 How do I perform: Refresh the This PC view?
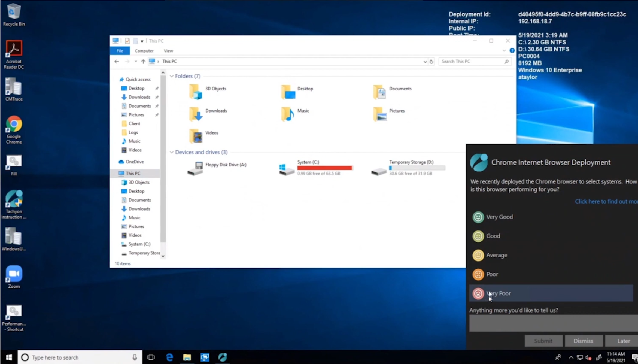coord(431,62)
